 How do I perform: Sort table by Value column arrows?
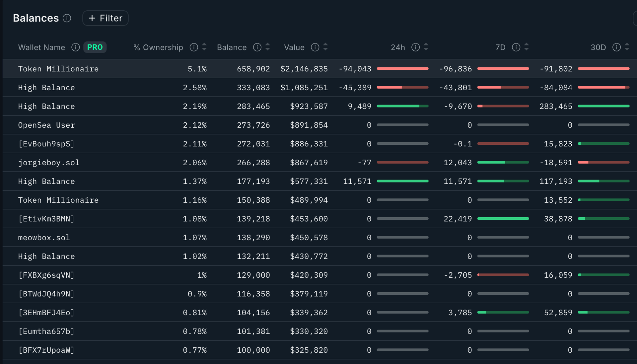tap(325, 47)
